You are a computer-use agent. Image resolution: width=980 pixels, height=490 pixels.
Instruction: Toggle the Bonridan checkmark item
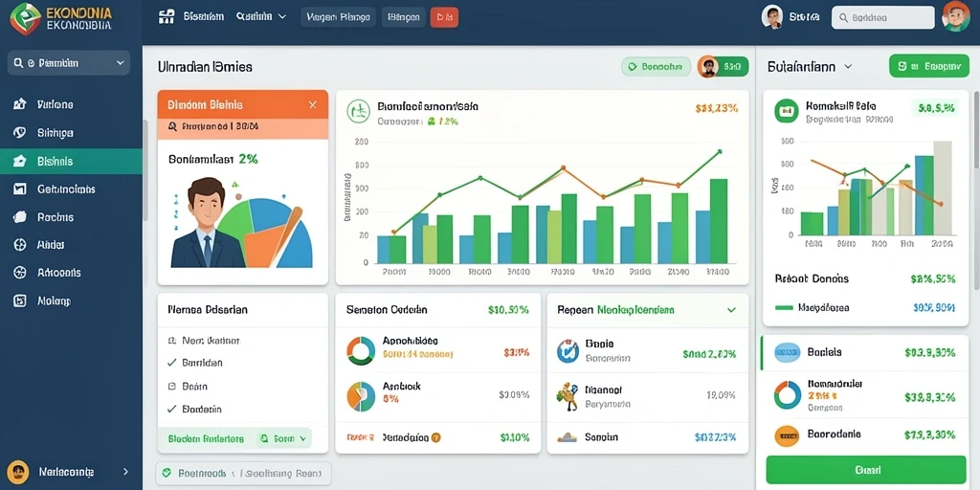click(x=195, y=363)
